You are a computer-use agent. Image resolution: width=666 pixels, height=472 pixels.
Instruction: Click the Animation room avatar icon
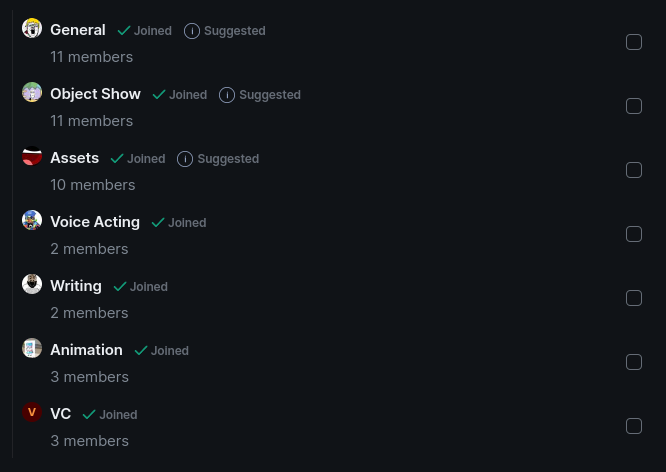pos(32,348)
